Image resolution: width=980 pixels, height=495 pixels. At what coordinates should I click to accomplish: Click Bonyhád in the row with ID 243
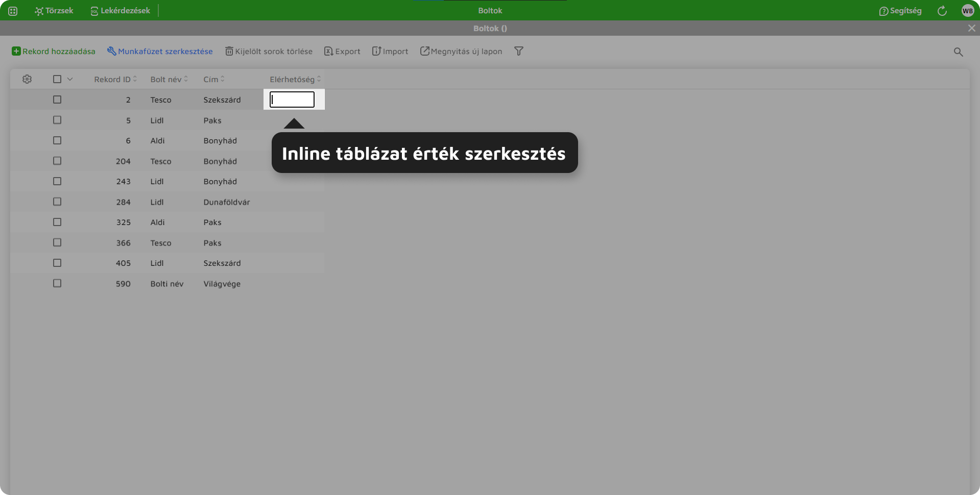[x=220, y=181]
